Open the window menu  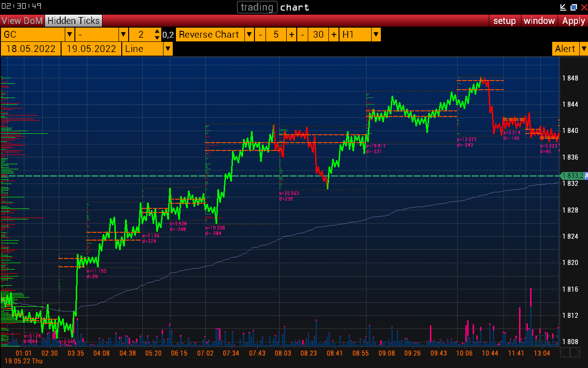pyautogui.click(x=539, y=21)
